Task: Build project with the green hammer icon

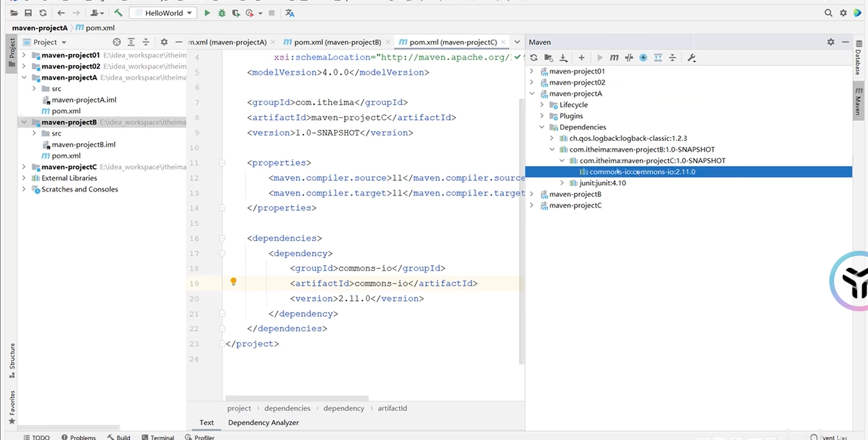Action: (118, 13)
